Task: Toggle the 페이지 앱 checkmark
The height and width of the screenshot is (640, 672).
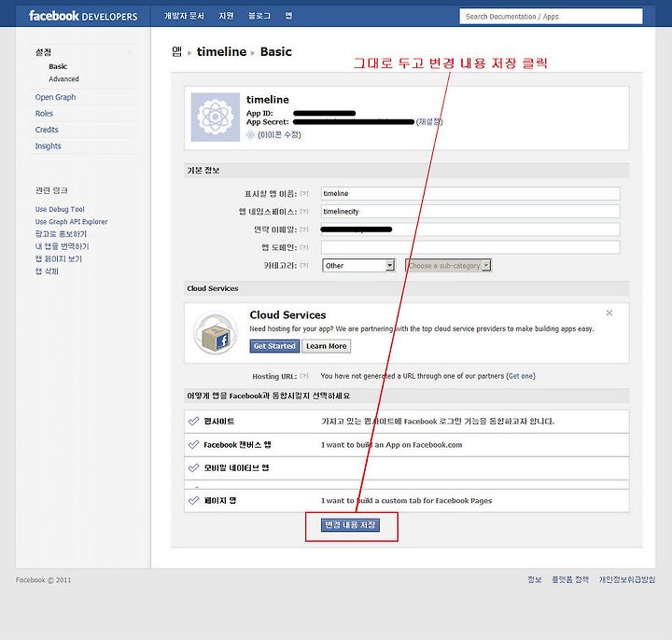Action: [x=194, y=500]
